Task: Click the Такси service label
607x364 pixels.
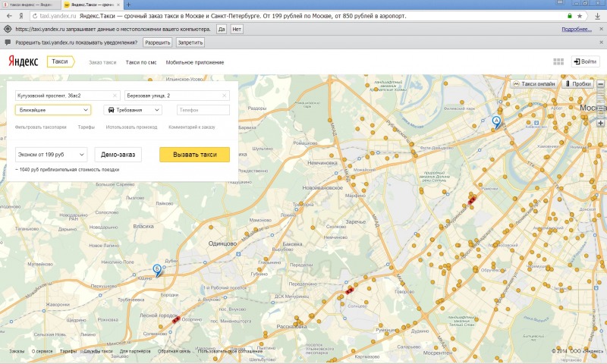Action: (x=60, y=61)
